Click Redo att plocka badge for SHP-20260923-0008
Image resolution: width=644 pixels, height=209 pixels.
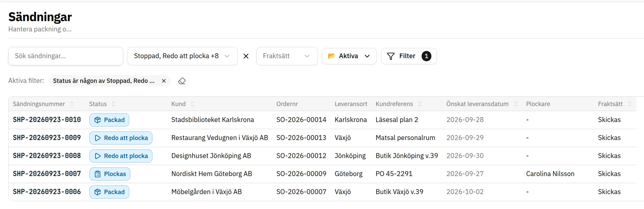pos(121,156)
